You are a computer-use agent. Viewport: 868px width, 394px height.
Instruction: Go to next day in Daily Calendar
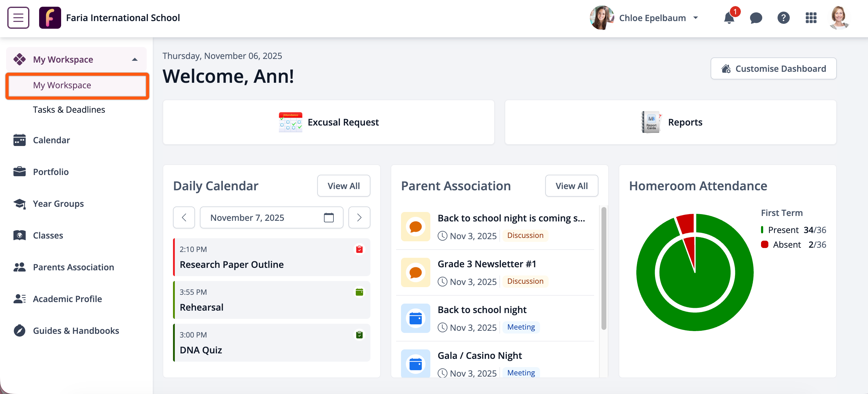coord(359,217)
